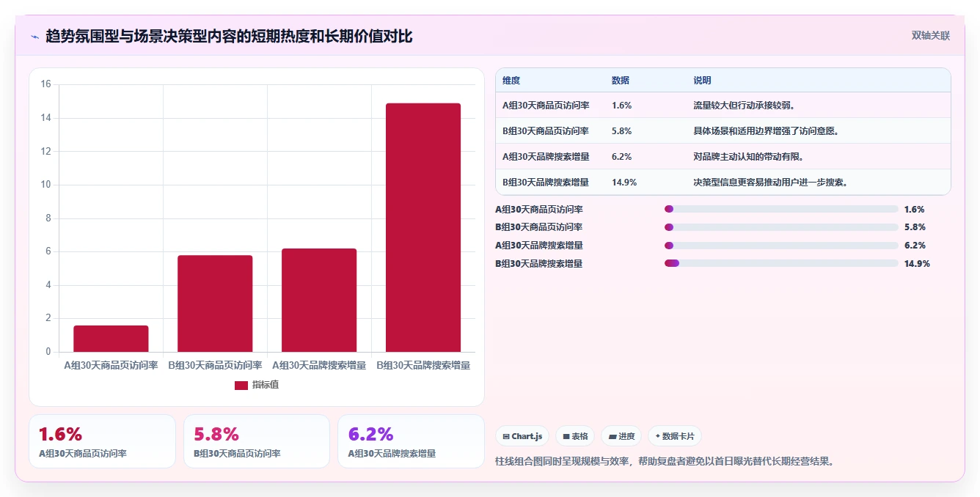This screenshot has height=497, width=980.
Task: Click description 具体场景和适用边界增强了访问意愿。
Action: [767, 131]
